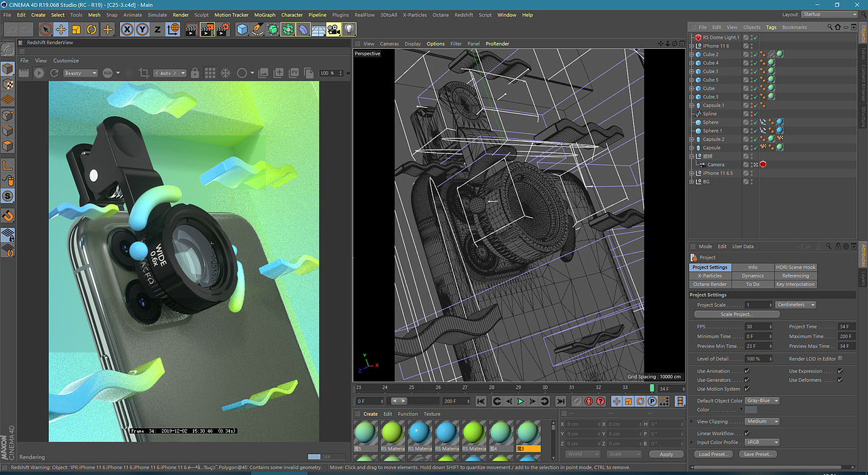The image size is (868, 475).
Task: Start Redshift RenderView play button
Action: point(39,73)
